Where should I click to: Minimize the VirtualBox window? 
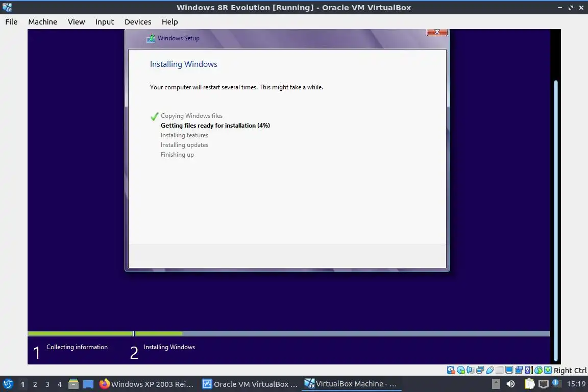click(560, 8)
